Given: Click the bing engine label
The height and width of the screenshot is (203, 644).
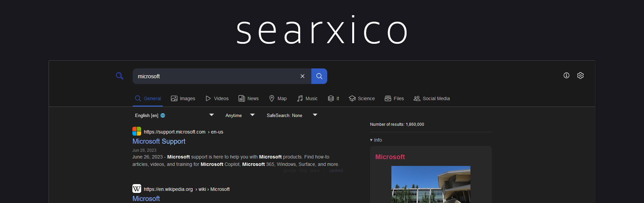Looking at the screenshot, I should pos(303,171).
